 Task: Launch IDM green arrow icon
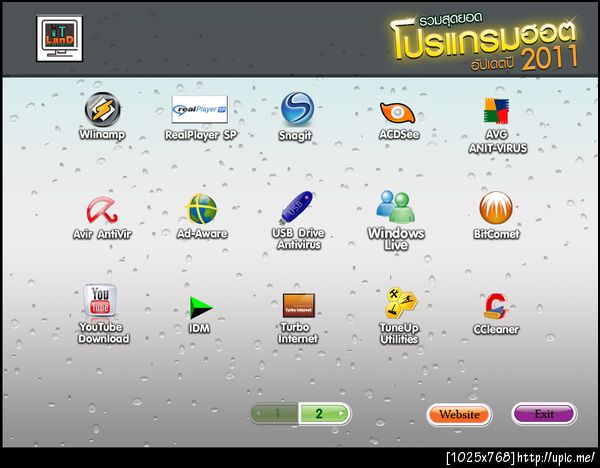point(200,307)
